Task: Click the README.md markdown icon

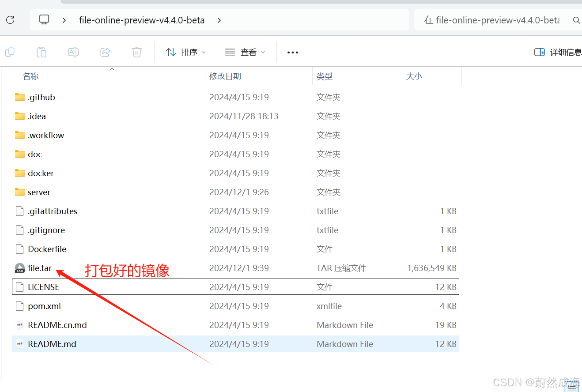Action: [x=19, y=344]
